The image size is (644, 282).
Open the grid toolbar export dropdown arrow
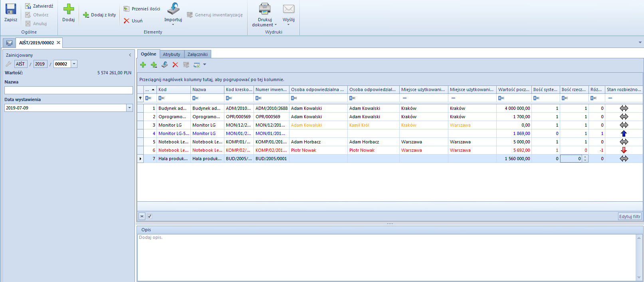205,65
